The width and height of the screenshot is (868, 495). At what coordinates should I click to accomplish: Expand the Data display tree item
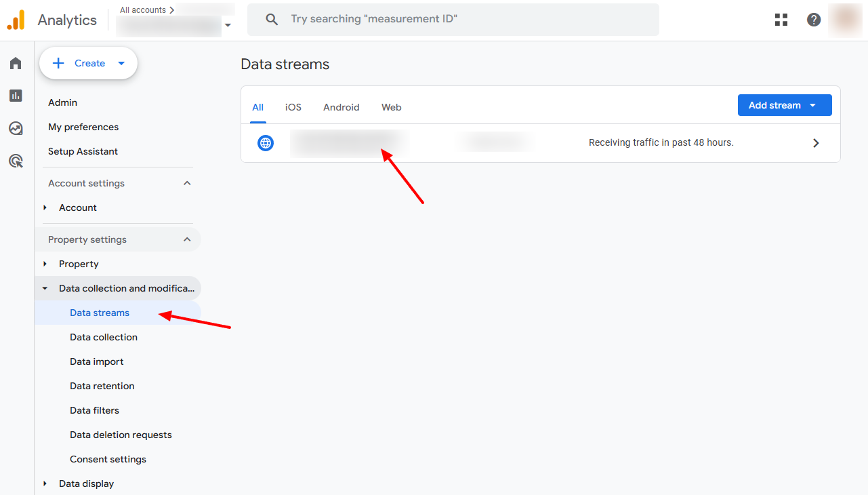(45, 483)
